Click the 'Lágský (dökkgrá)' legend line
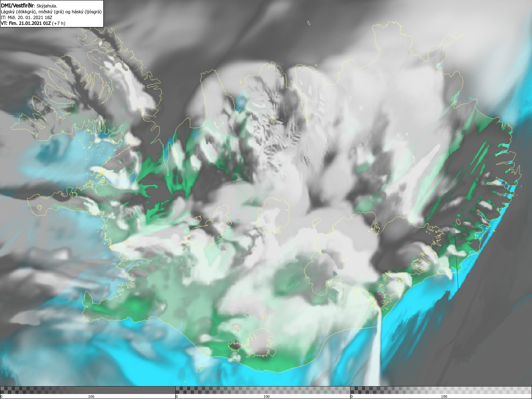 click(51, 12)
